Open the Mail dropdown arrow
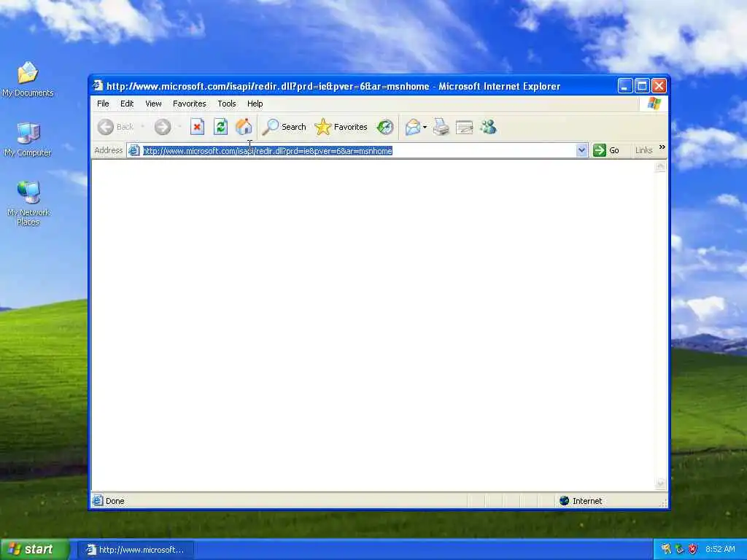 [x=425, y=127]
